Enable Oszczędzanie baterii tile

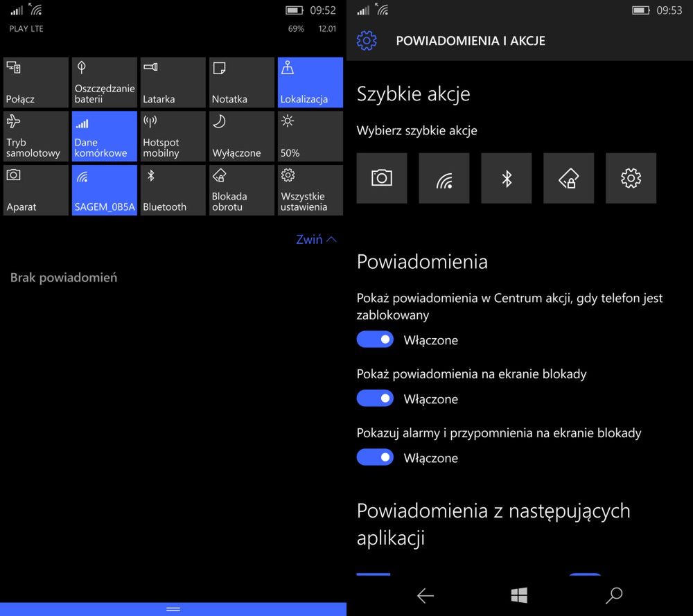pyautogui.click(x=105, y=82)
